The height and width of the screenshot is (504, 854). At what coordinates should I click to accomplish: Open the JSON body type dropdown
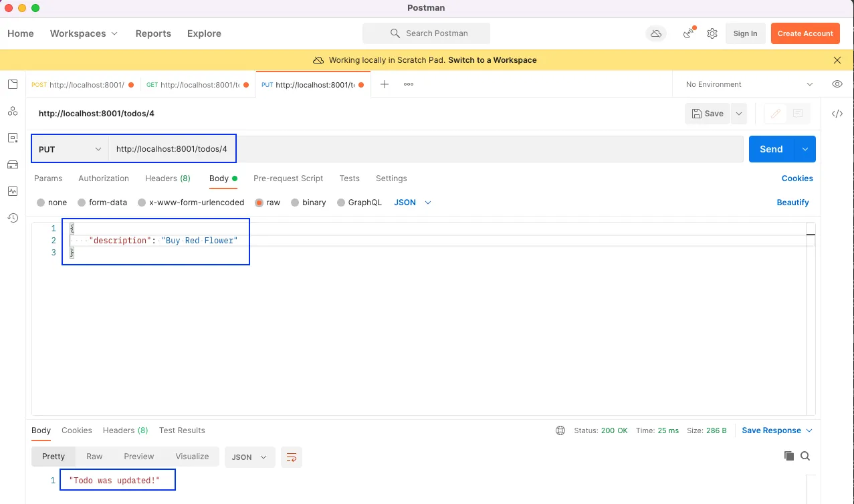(x=413, y=203)
